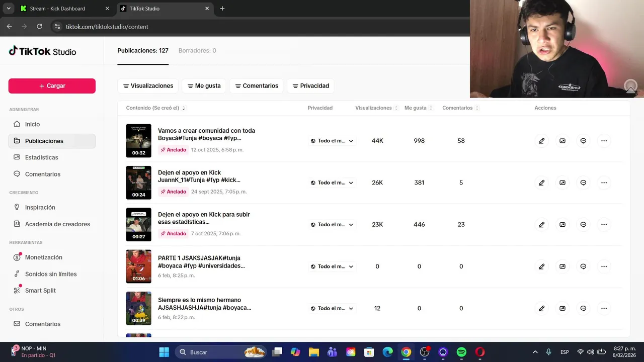Open privacy dropdown for "Kick JuannK_11" post

pos(332,183)
